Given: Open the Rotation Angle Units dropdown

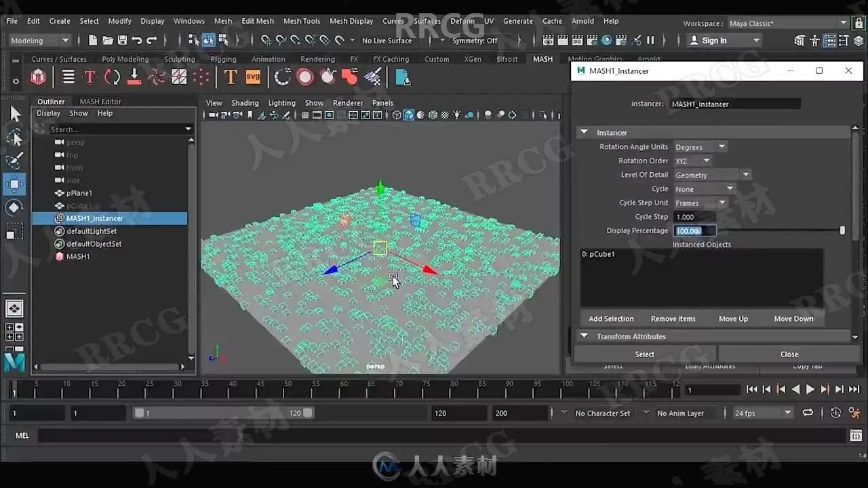Looking at the screenshot, I should (700, 147).
